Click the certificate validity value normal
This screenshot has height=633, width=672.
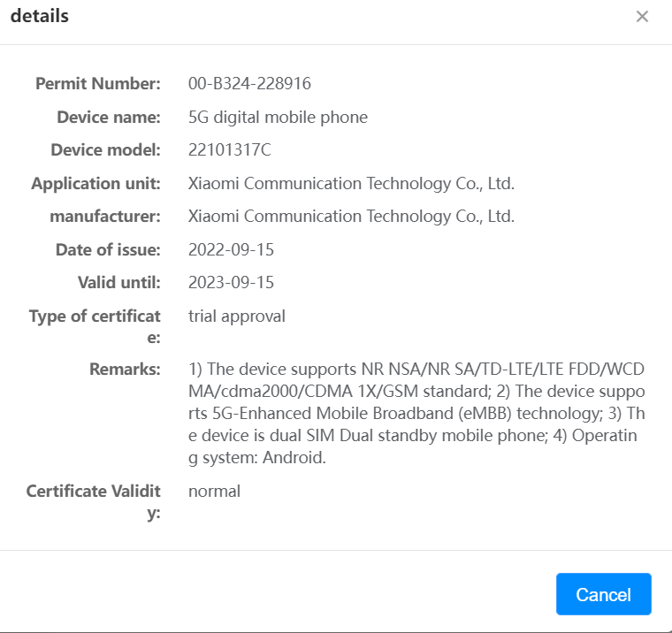(214, 492)
